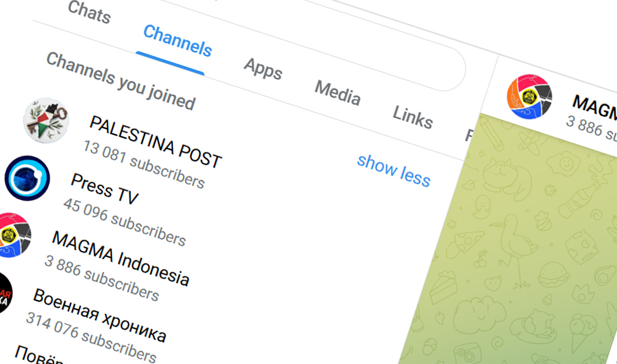Select MAGMA Indonesia channel name in list
This screenshot has height=364, width=617.
click(x=121, y=258)
